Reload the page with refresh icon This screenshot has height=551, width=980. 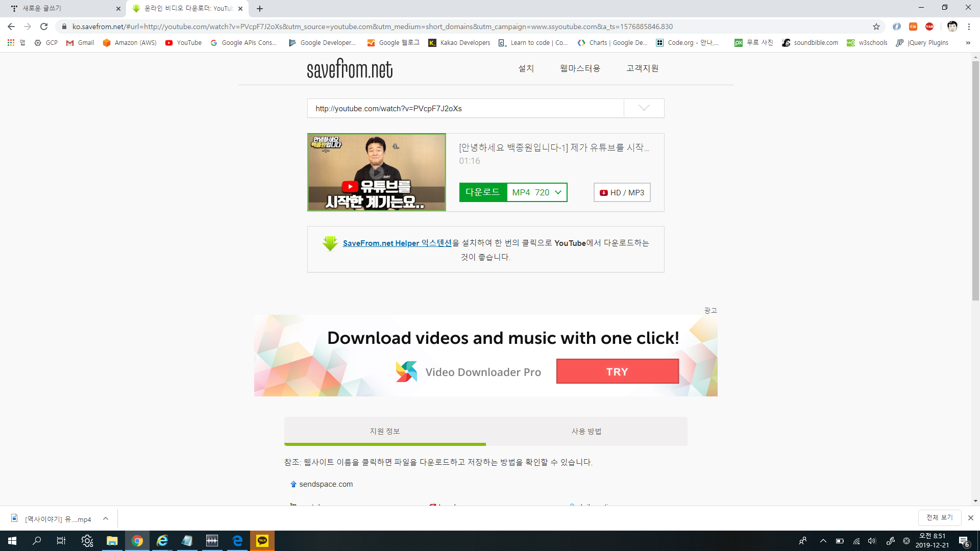pos(44,27)
